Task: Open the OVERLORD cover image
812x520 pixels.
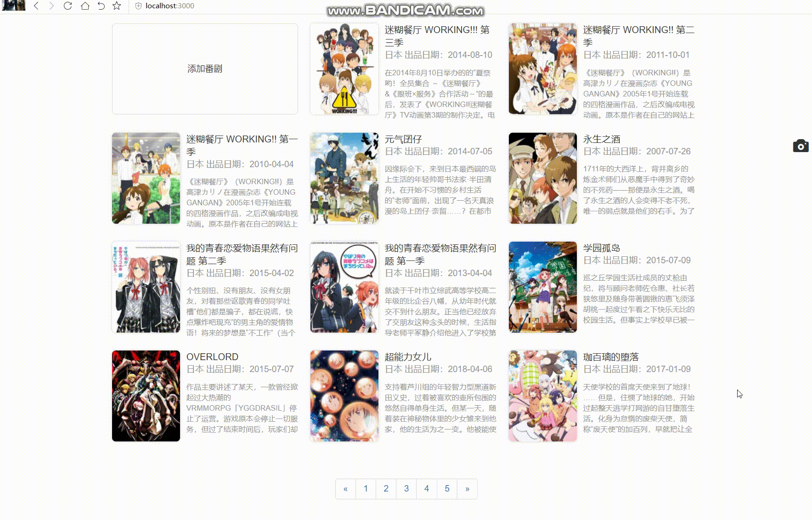Action: (x=146, y=396)
